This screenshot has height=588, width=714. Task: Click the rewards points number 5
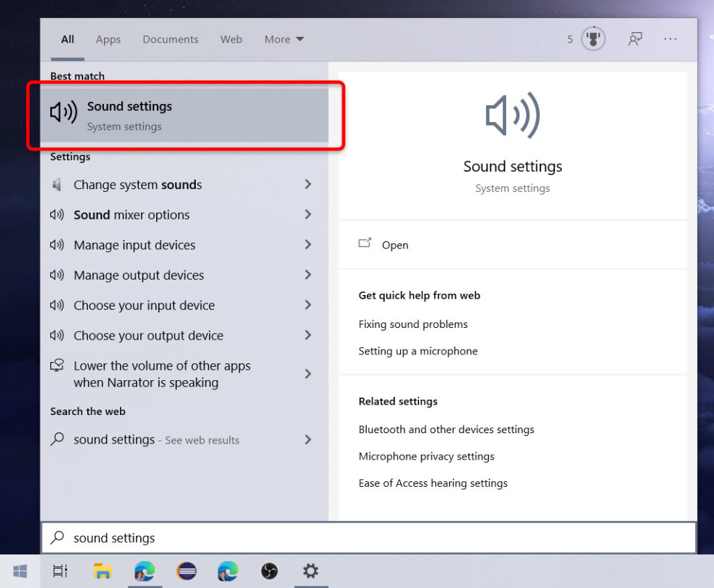coord(570,39)
